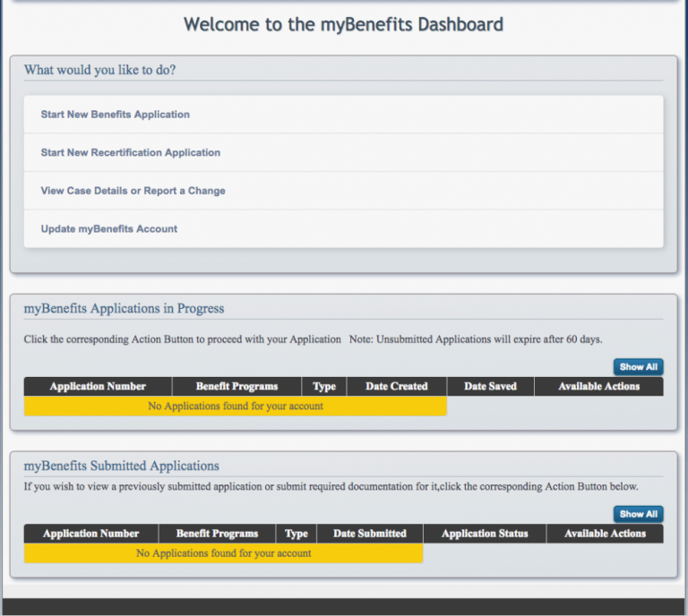Select the empty yellow row in Applications in Progress
Viewport: 688px width, 616px height.
click(235, 406)
